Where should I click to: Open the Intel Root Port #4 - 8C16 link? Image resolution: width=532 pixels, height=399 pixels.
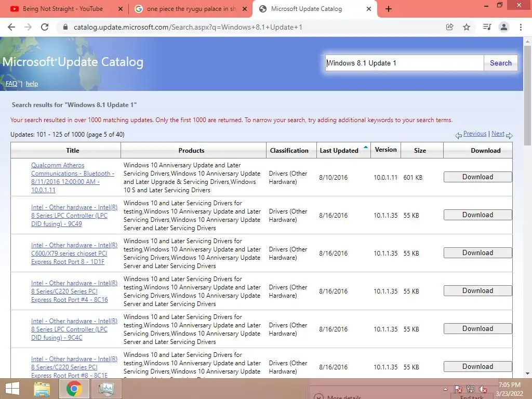click(x=74, y=291)
